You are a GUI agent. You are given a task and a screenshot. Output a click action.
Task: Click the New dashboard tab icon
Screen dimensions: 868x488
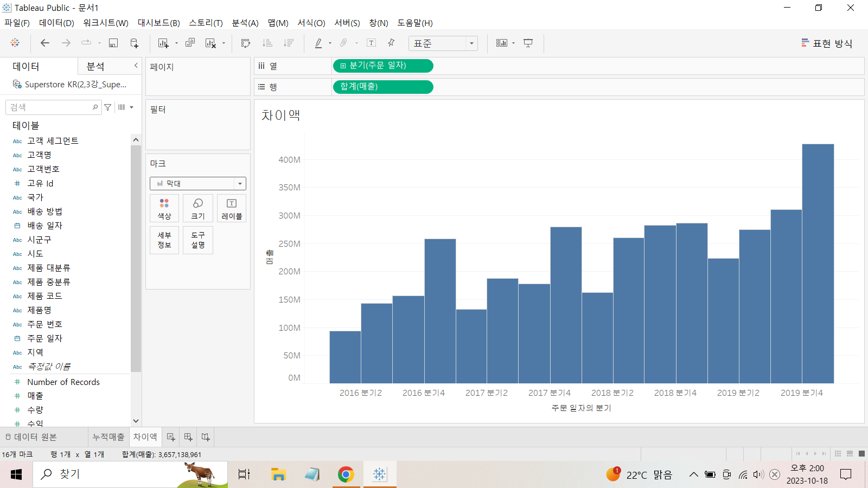188,437
